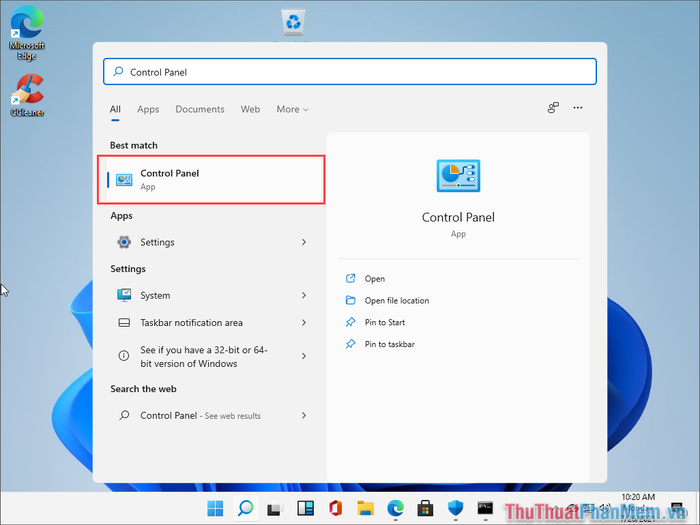
Task: Switch to the All filter tab
Action: tap(115, 109)
